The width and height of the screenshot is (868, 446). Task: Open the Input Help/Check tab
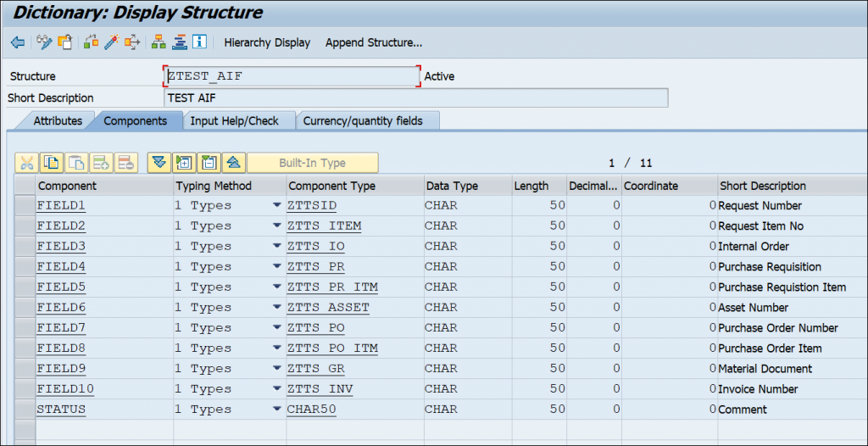234,120
